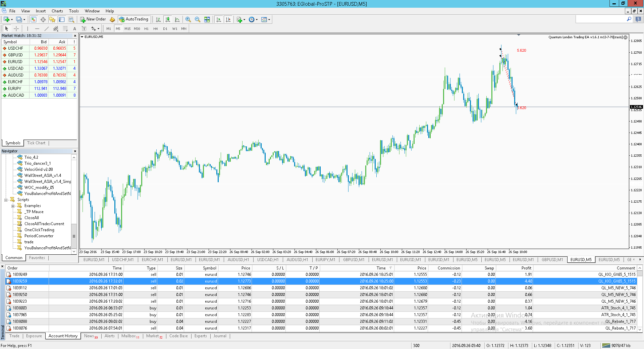Click the Zoom In magnifier icon
The image size is (644, 349).
pyautogui.click(x=188, y=19)
